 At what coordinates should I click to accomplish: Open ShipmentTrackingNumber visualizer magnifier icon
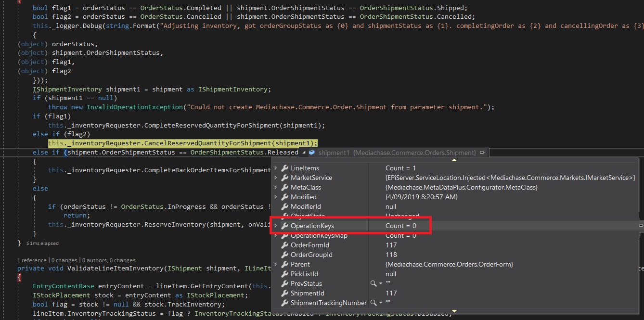click(x=374, y=303)
